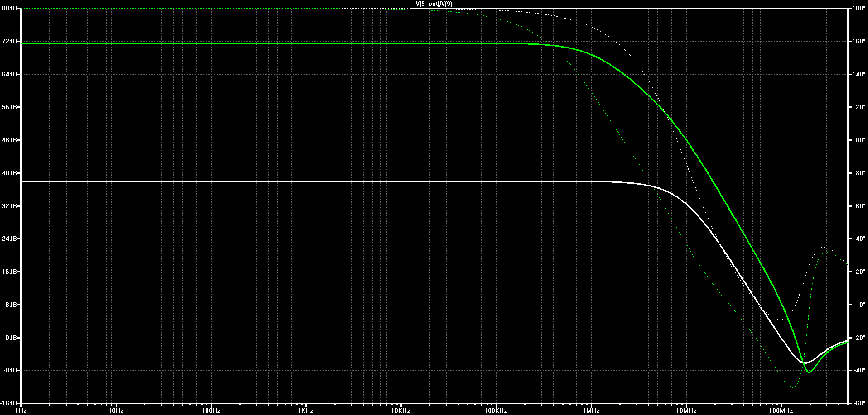Click the 48dB gain axis label
The height and width of the screenshot is (415, 868).
click(10, 140)
